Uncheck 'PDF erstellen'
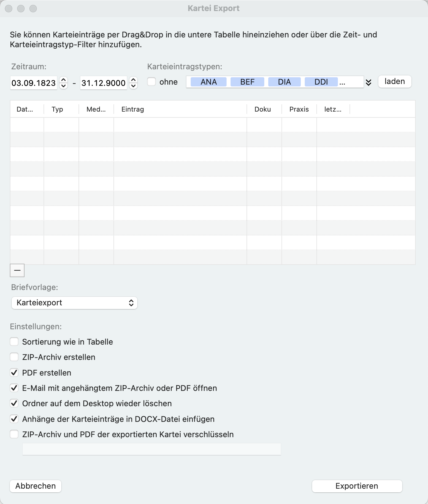 tap(14, 373)
